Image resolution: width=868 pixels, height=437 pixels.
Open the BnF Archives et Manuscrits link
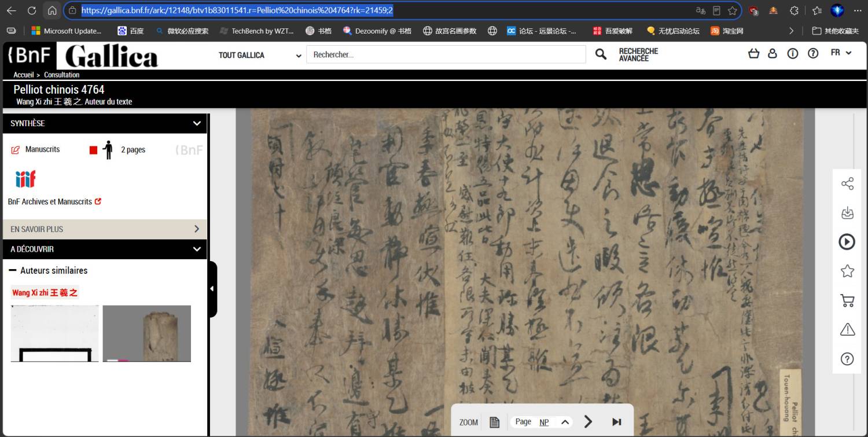tap(54, 201)
